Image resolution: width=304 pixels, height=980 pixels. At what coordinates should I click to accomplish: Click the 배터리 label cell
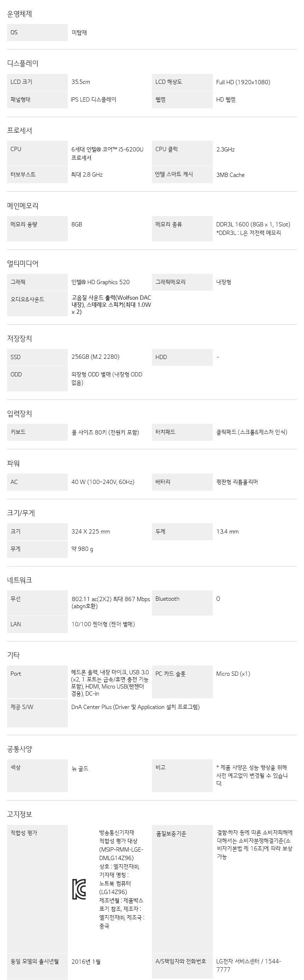click(182, 482)
